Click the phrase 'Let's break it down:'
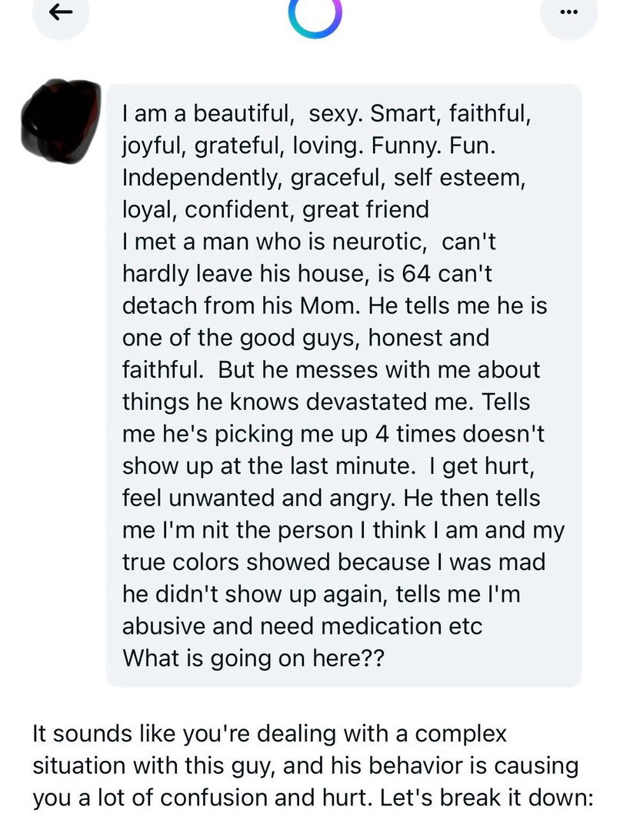630x840 pixels. point(486,798)
